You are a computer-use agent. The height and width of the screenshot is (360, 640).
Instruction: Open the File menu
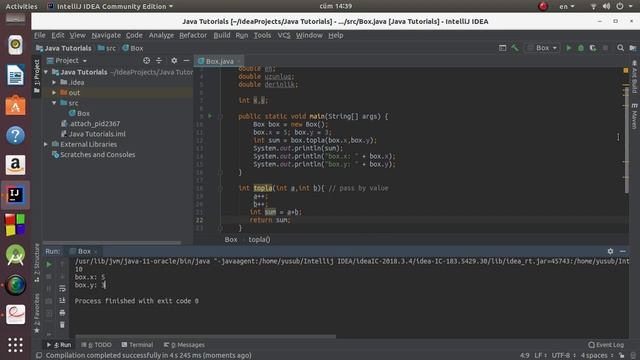(40, 35)
